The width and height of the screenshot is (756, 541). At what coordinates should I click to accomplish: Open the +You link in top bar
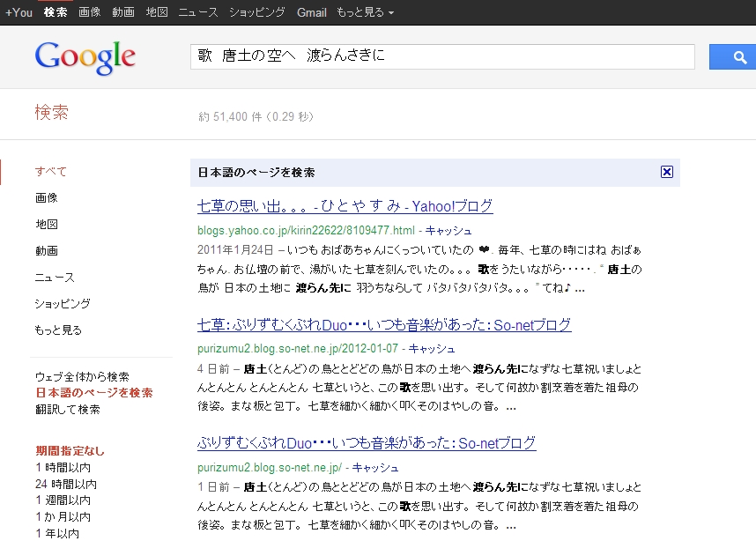[19, 12]
